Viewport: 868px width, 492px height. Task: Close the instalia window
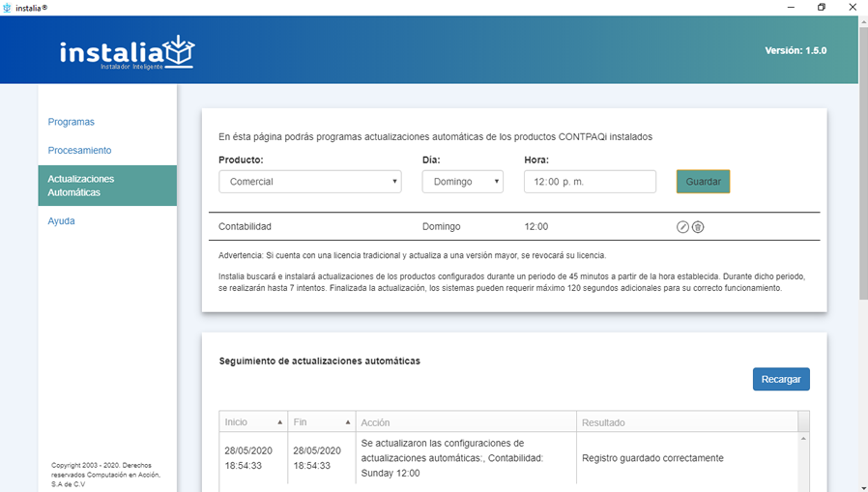click(853, 7)
